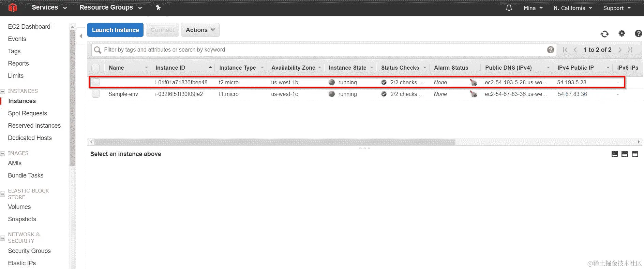
Task: Select all instances header checkbox
Action: click(96, 68)
